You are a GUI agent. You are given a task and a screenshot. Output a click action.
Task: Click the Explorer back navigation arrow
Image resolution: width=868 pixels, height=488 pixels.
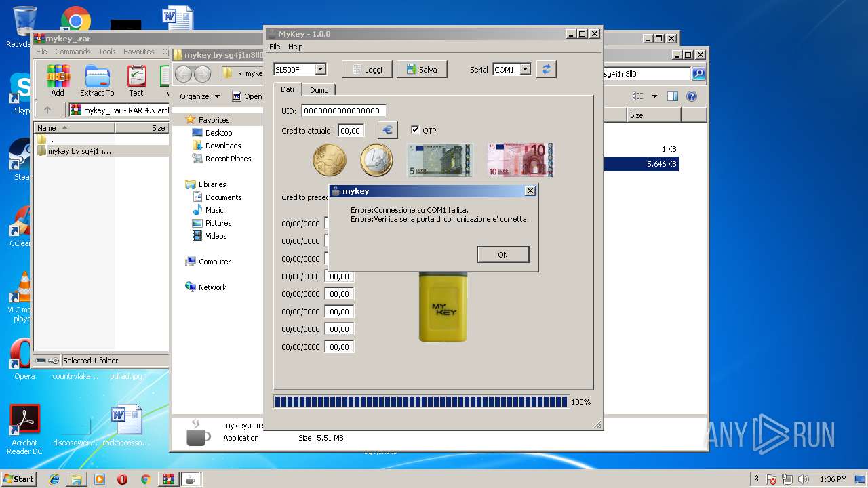point(184,74)
